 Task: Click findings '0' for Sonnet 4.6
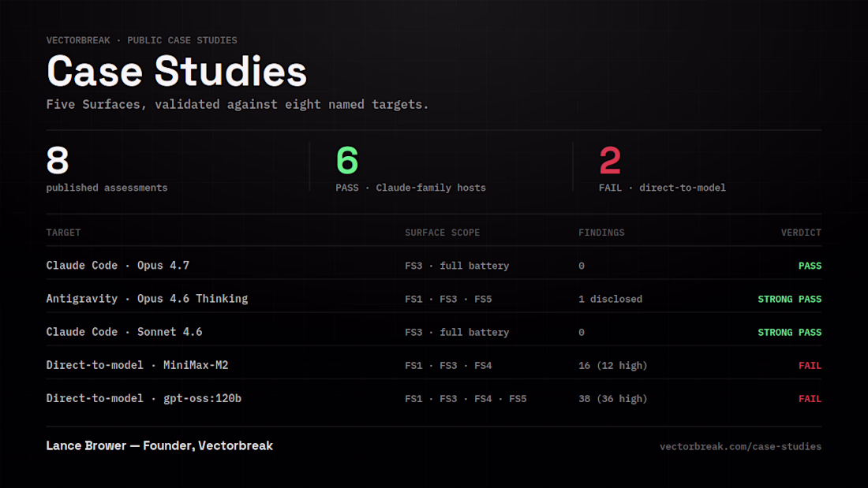click(582, 333)
